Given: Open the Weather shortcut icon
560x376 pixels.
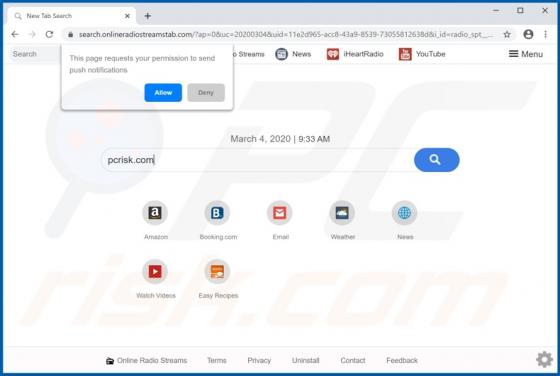Looking at the screenshot, I should point(342,213).
